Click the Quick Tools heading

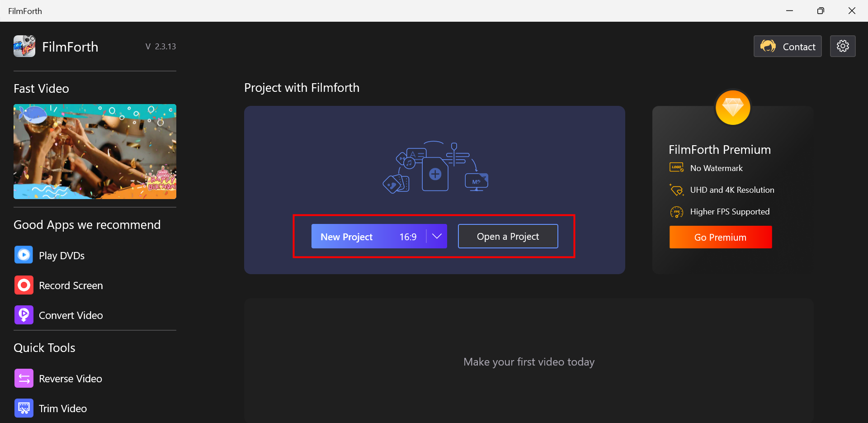pos(44,348)
